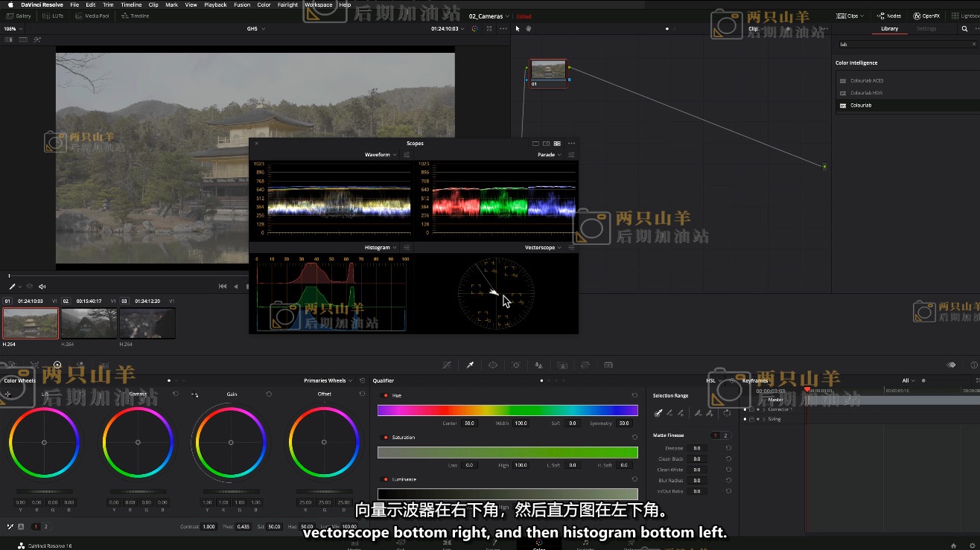Open the Tracker palette icon
The height and width of the screenshot is (550, 980).
pos(516,365)
